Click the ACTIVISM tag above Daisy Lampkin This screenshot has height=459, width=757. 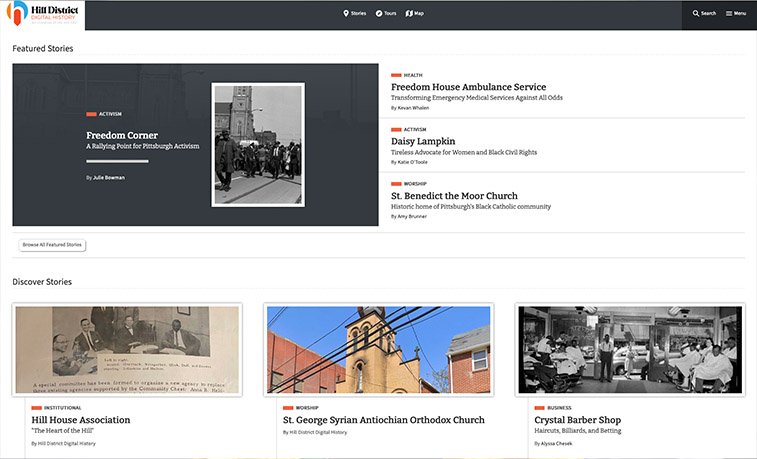(x=415, y=129)
